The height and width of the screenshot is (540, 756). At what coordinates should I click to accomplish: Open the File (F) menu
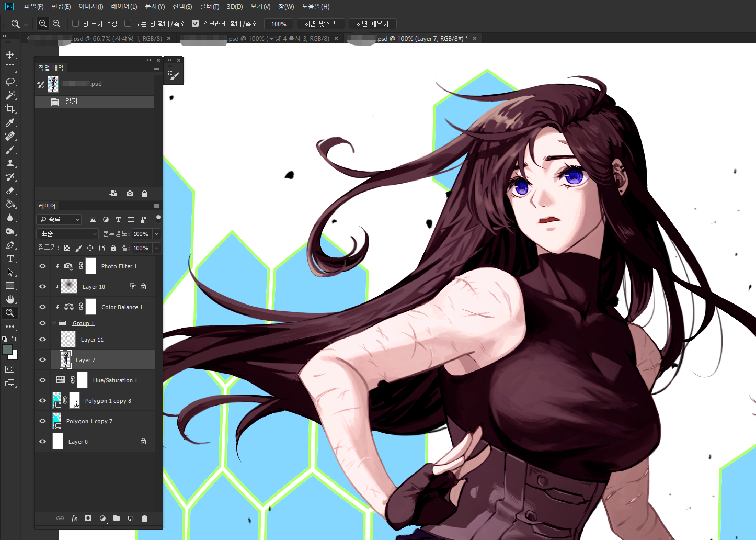(x=34, y=6)
